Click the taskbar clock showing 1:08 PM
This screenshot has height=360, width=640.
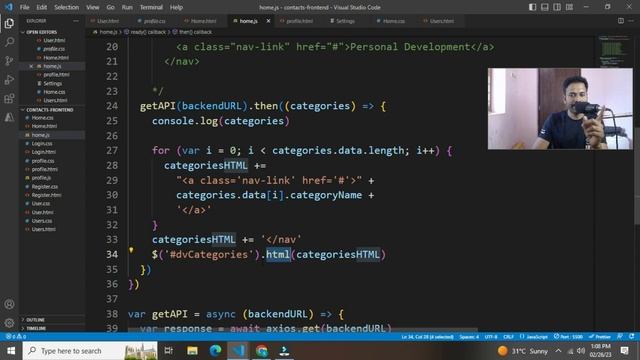[x=600, y=351]
